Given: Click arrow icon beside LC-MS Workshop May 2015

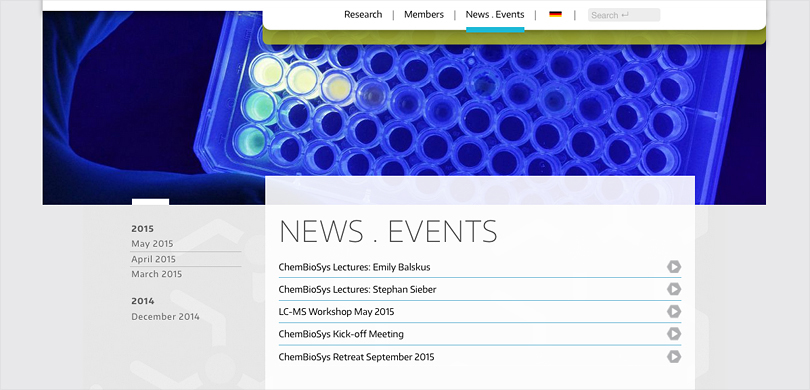Looking at the screenshot, I should click(674, 311).
